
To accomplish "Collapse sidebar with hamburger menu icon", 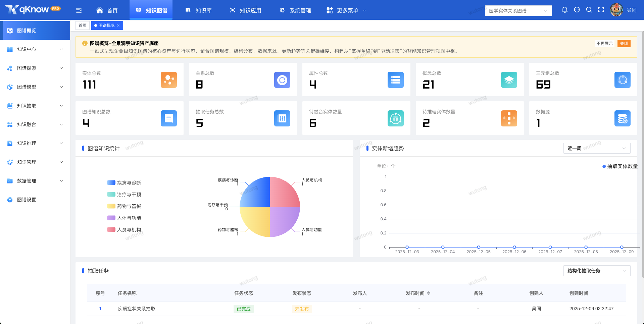I will [x=79, y=10].
